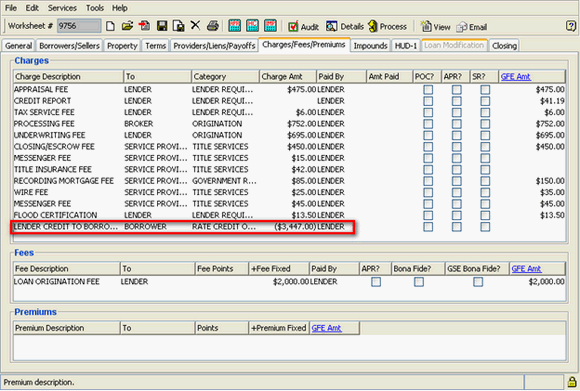The image size is (580, 391).
Task: Run Audit from the toolbar
Action: click(x=303, y=27)
